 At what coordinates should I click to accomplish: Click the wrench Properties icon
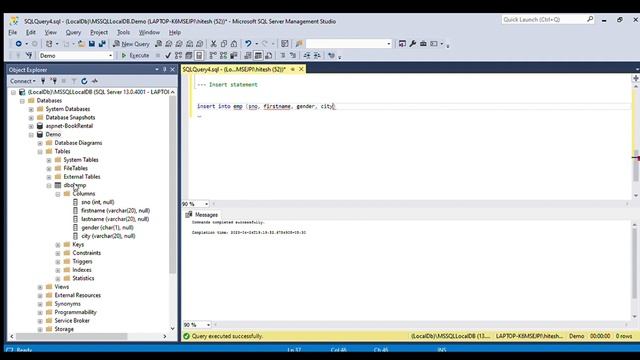click(413, 44)
